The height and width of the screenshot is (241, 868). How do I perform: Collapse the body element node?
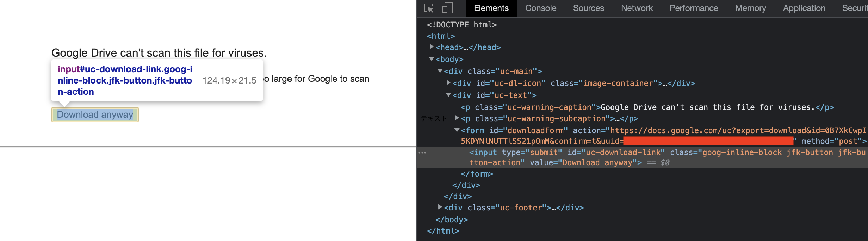(x=432, y=59)
